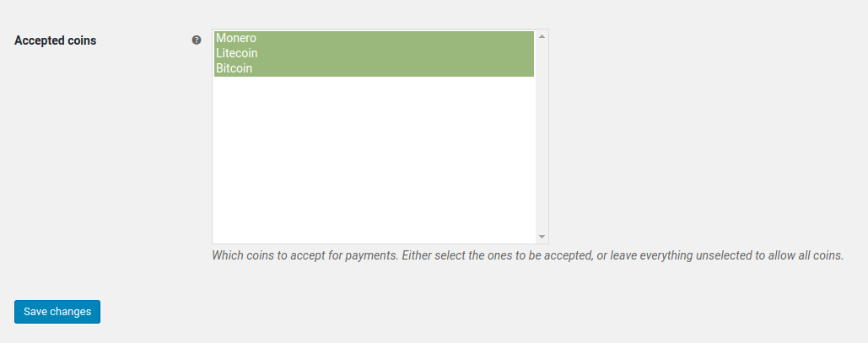Pick the Litecoin entry in the multi-select box
This screenshot has height=343, width=868.
pos(375,54)
